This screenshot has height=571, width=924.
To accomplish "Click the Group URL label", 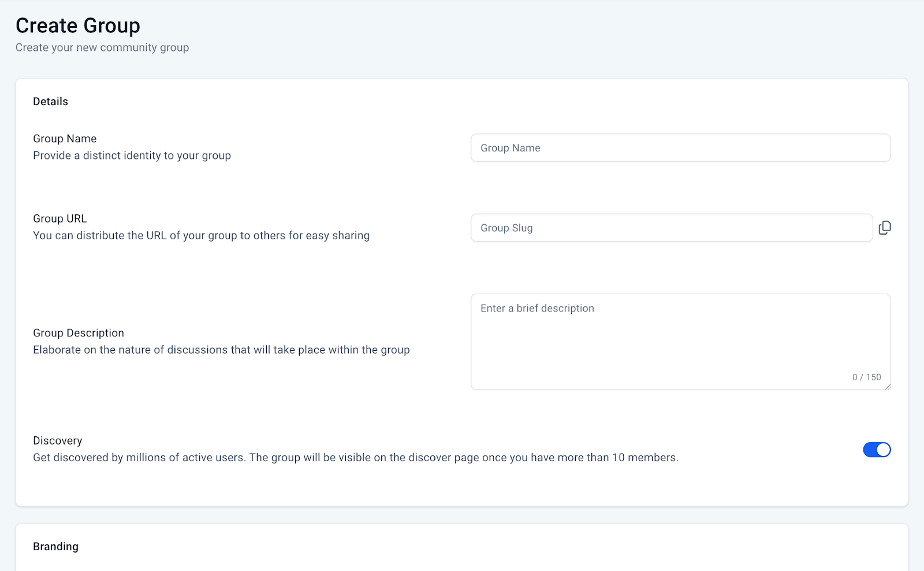I will click(x=59, y=218).
